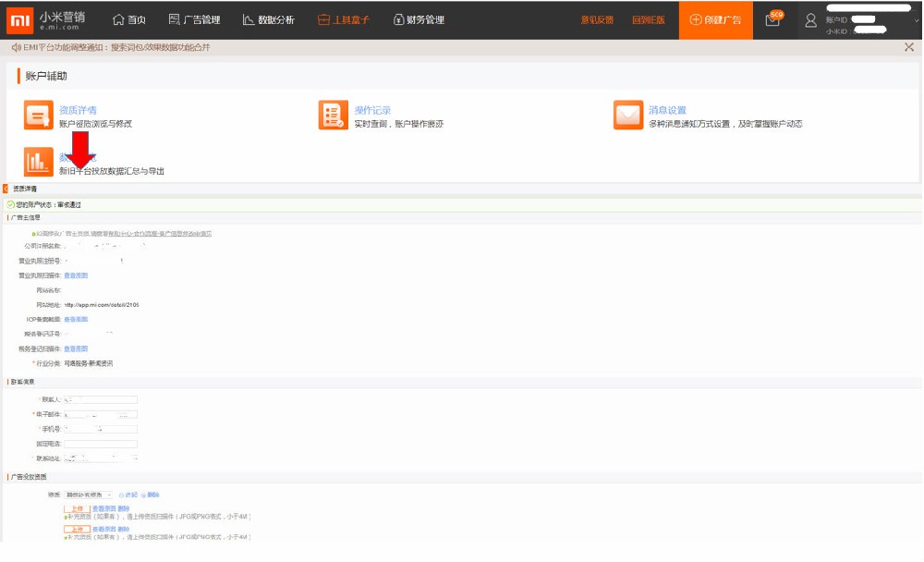The height and width of the screenshot is (562, 924).
Task: Click the user account avatar icon
Action: (x=810, y=20)
